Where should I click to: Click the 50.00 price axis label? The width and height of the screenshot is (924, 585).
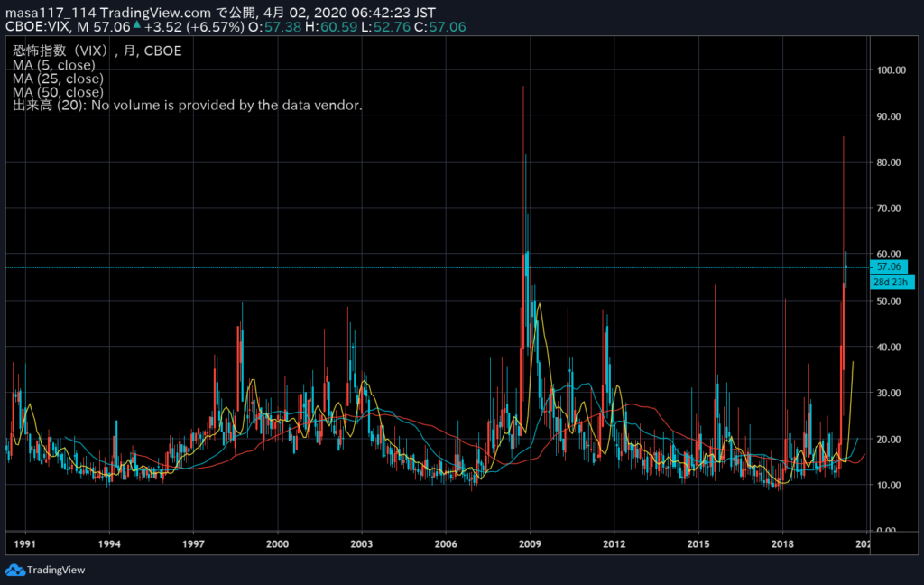pyautogui.click(x=889, y=302)
